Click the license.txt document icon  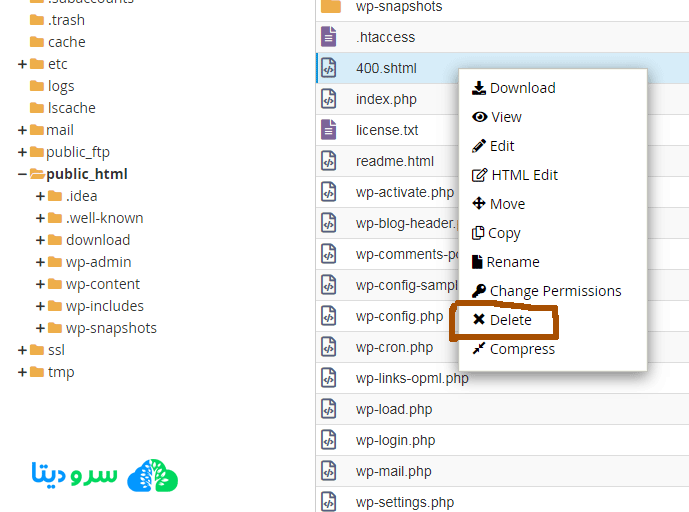tap(328, 130)
